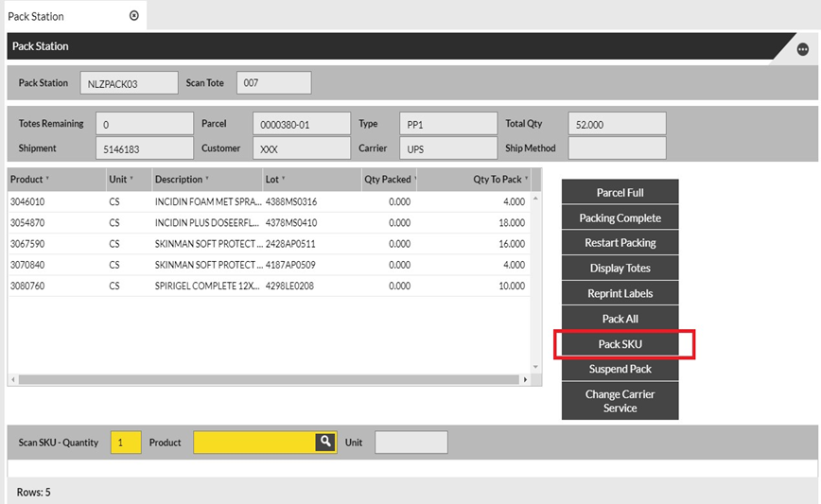Open Display Totes

point(620,269)
